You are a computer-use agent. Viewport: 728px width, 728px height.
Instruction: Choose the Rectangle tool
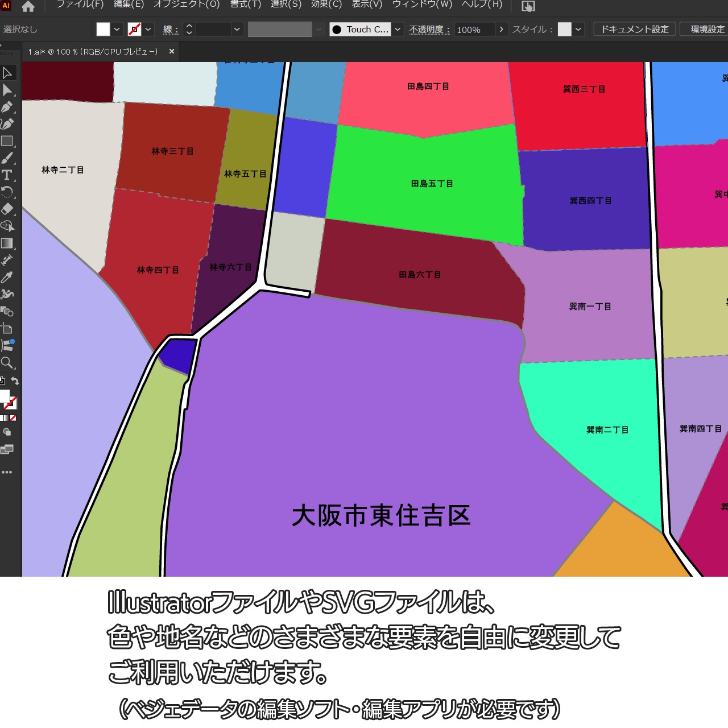click(x=7, y=141)
